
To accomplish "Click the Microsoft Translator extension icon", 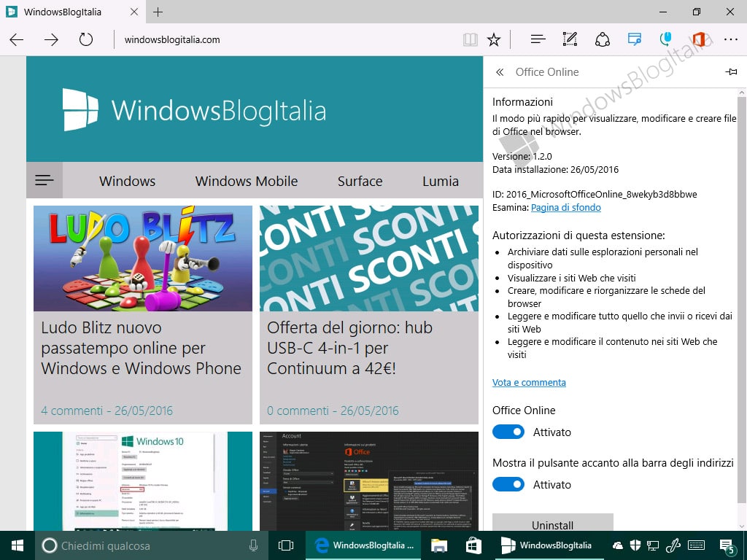I will point(634,39).
